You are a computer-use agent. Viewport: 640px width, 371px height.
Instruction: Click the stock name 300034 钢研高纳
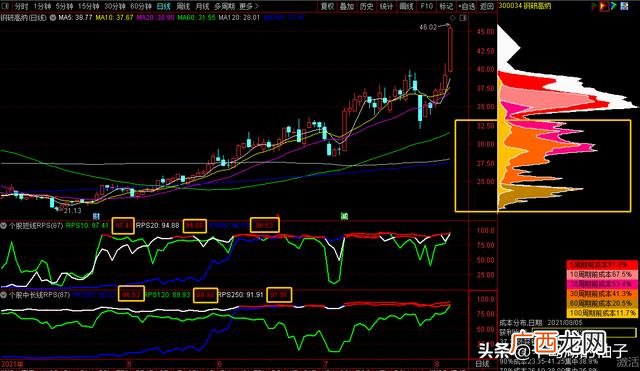[525, 6]
